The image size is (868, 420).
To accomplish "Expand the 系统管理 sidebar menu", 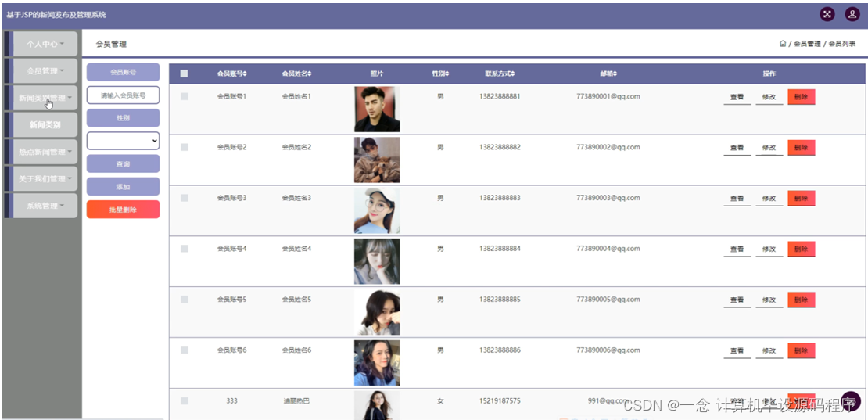I will [45, 206].
